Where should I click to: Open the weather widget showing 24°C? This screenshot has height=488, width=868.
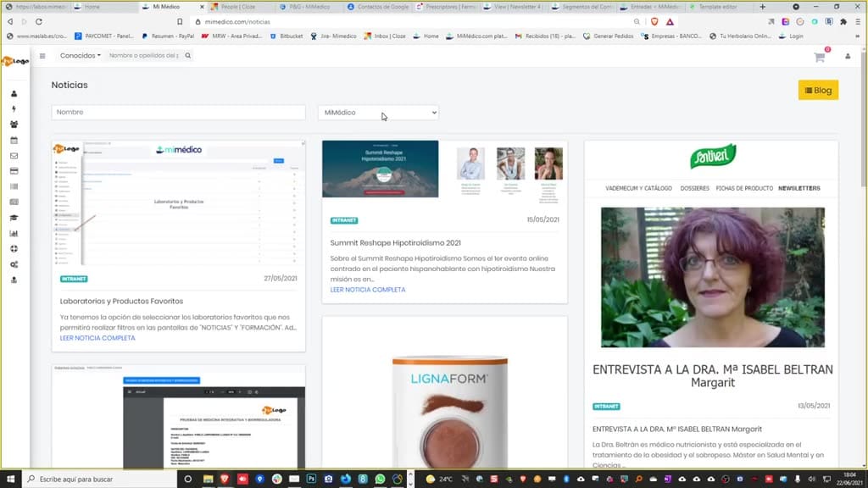click(x=439, y=480)
